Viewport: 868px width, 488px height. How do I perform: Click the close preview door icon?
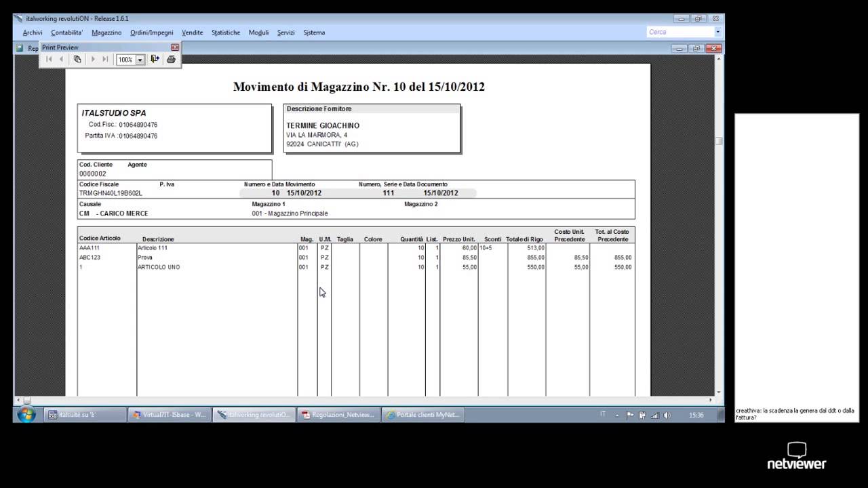click(x=155, y=60)
